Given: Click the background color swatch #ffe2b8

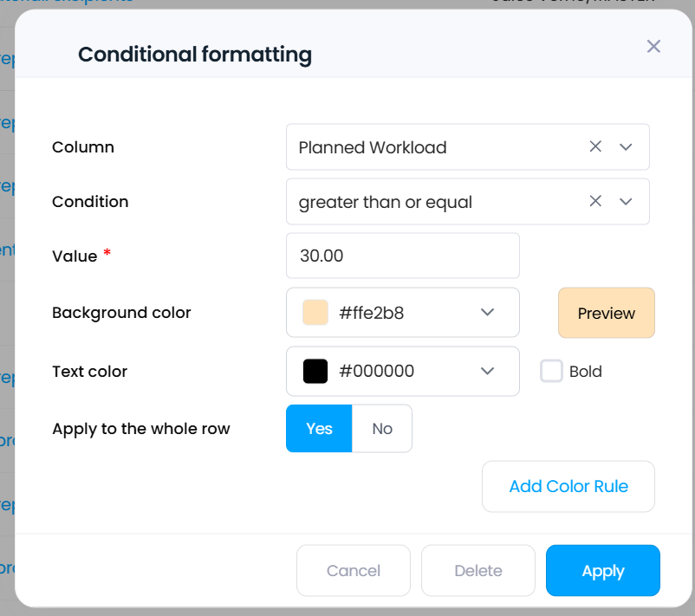Looking at the screenshot, I should click(x=315, y=313).
